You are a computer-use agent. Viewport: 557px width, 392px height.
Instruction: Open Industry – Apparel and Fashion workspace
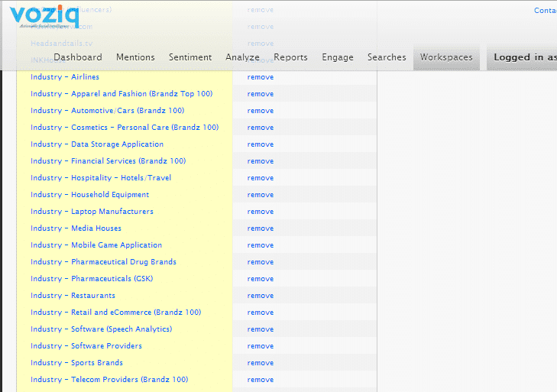point(121,94)
